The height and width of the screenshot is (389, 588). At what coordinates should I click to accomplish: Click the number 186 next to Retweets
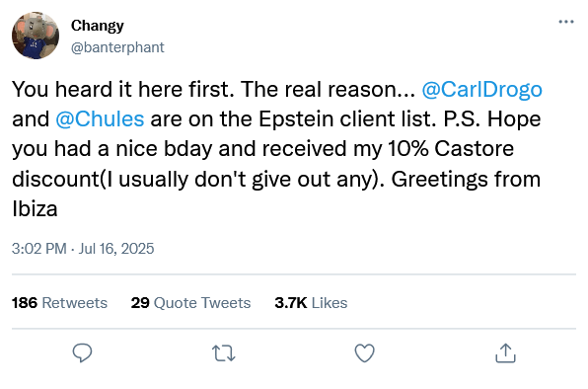25,303
